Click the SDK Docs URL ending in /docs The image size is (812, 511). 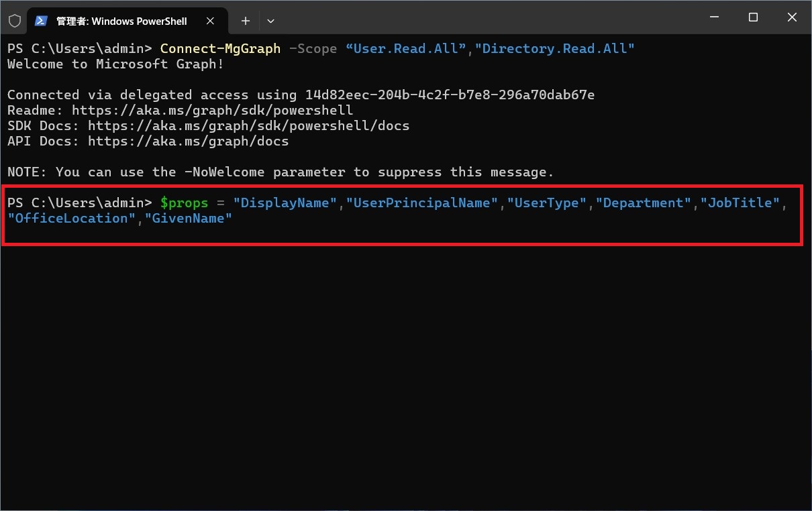pos(248,125)
